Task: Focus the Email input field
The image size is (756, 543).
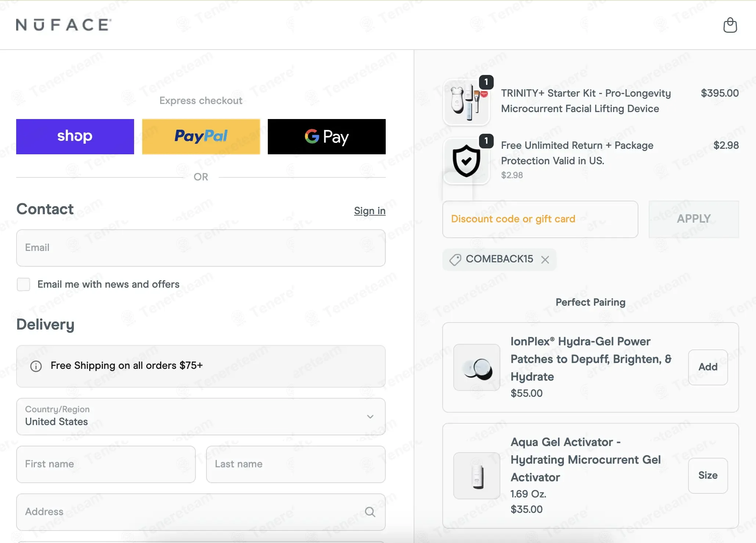Action: pyautogui.click(x=201, y=248)
